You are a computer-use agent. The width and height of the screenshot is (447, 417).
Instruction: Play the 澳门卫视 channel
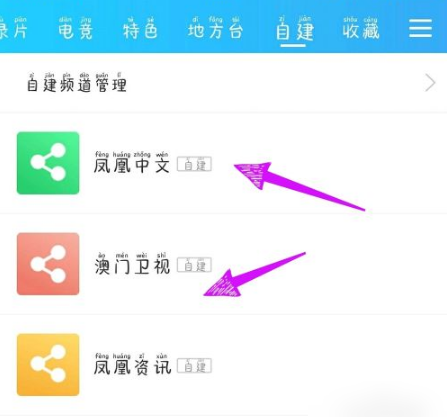click(x=132, y=264)
